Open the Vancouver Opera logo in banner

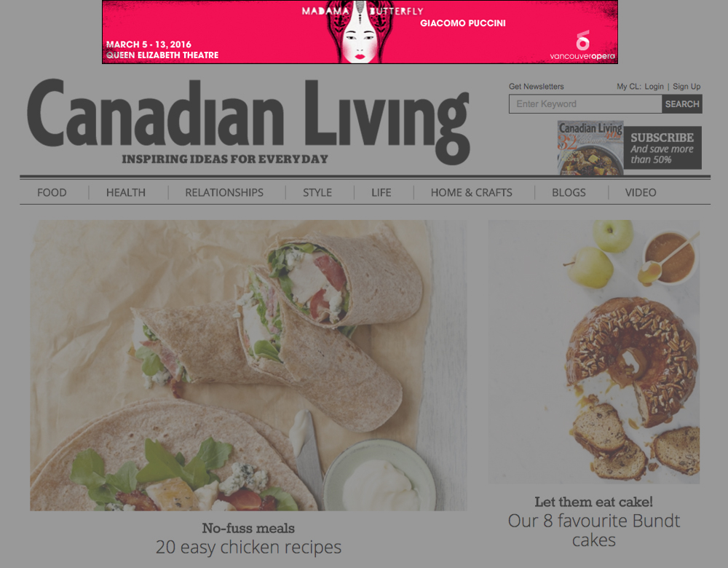[x=582, y=46]
